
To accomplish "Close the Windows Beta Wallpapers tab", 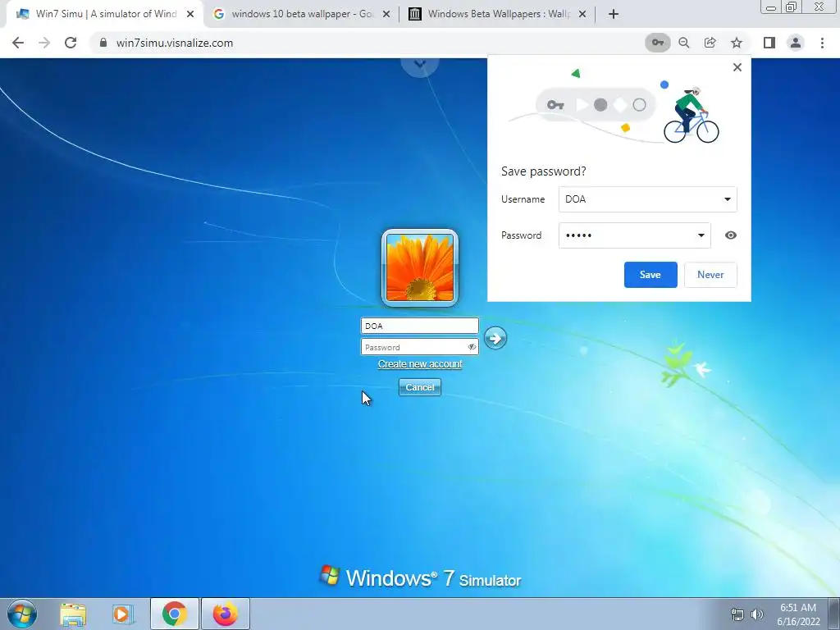I will 582,14.
